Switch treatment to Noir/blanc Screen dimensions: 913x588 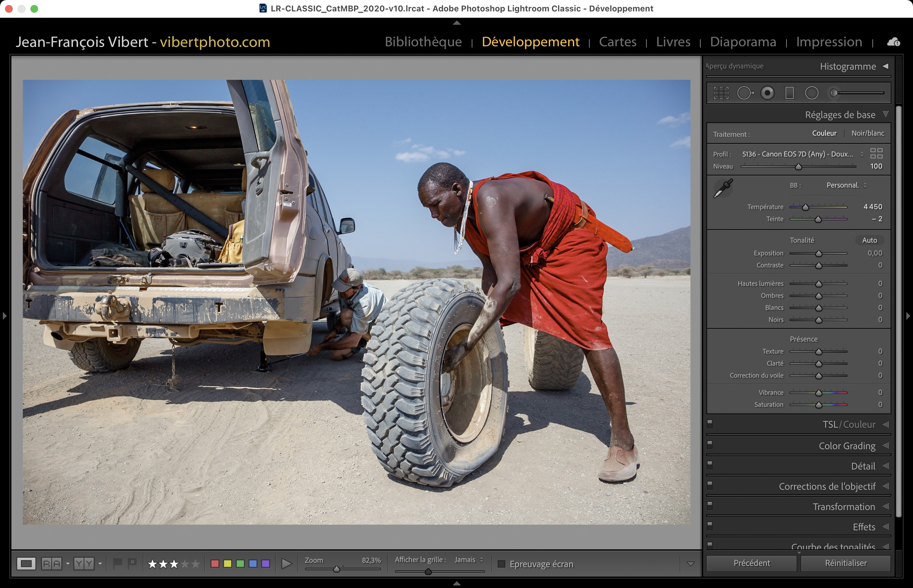click(x=868, y=133)
